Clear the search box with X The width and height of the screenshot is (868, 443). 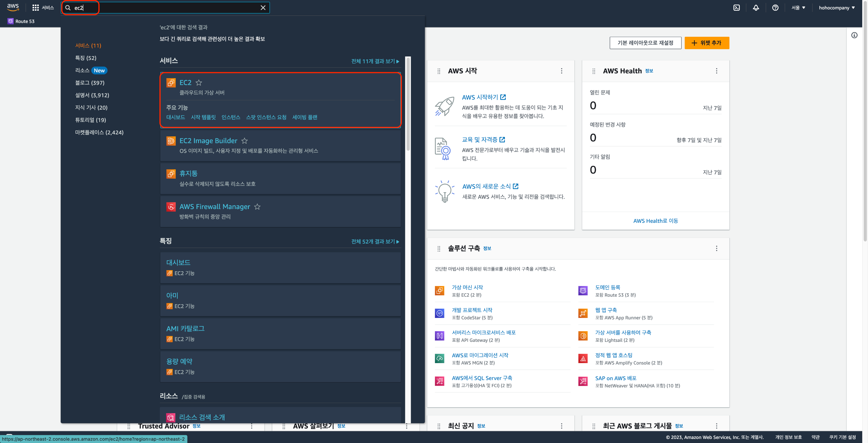coord(263,8)
